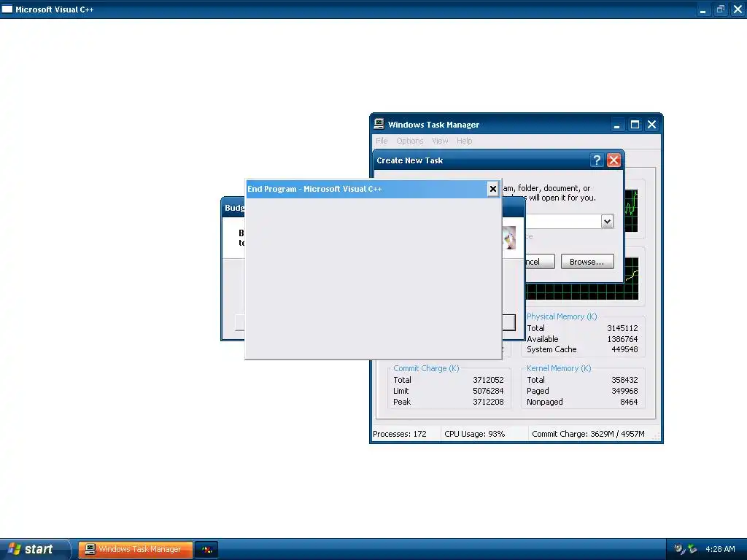Click Physical Memory Total value 3145112
This screenshot has height=560, width=747.
point(622,328)
